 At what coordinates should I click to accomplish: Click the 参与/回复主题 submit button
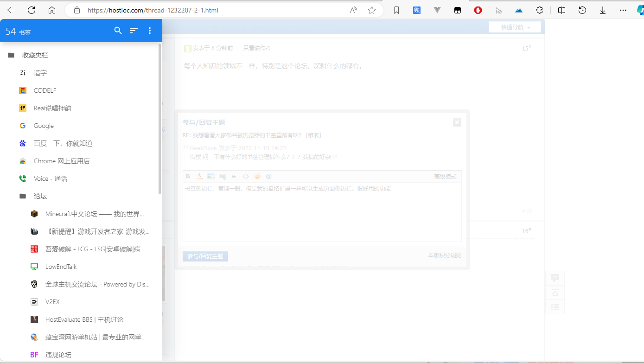point(205,256)
